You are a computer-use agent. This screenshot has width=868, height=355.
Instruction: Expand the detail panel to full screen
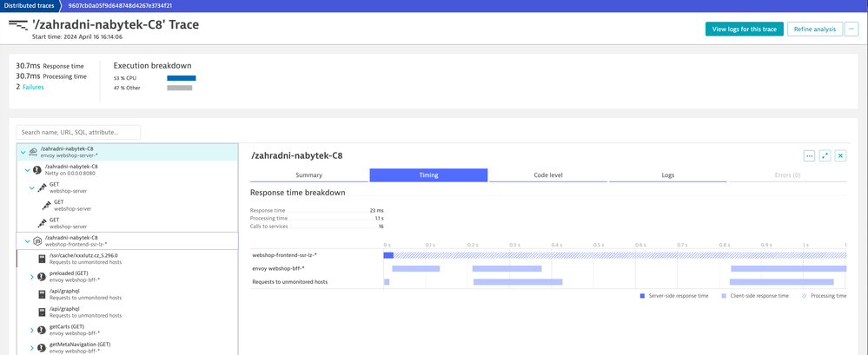tap(825, 156)
